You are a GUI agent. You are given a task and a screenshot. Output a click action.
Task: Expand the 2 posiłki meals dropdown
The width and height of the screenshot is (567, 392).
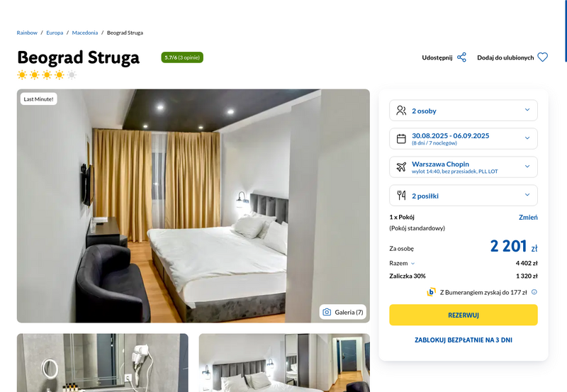tap(464, 195)
